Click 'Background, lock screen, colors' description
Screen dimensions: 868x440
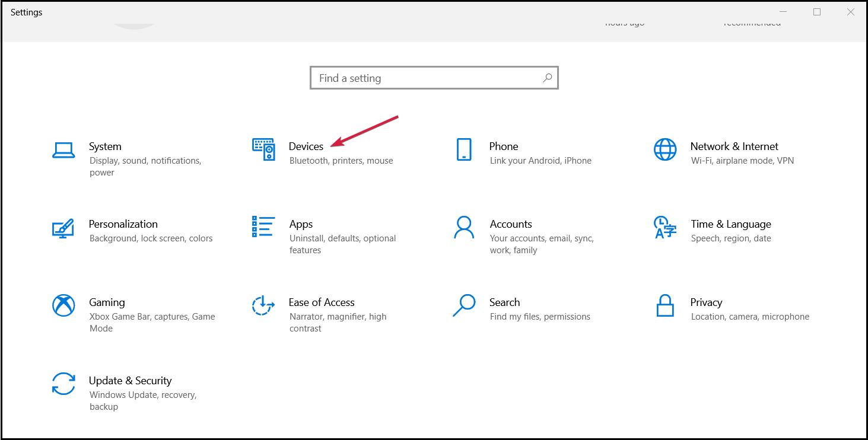coord(151,238)
